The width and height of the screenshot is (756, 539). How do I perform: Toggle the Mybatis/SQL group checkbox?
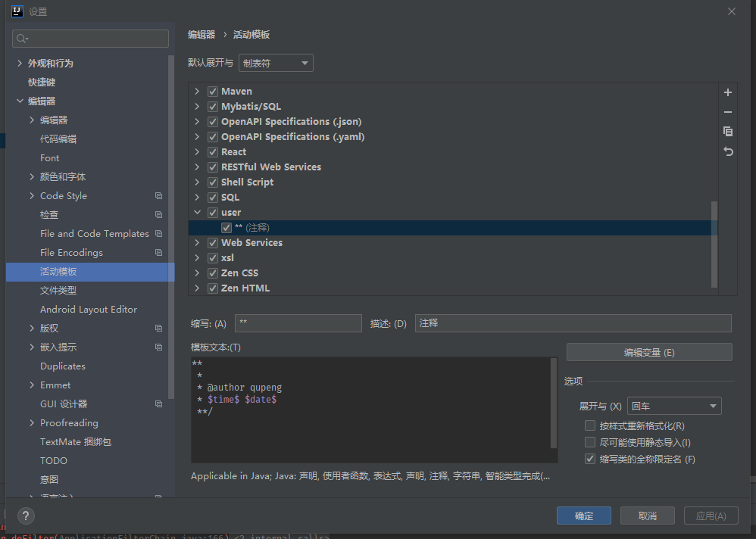click(x=213, y=107)
